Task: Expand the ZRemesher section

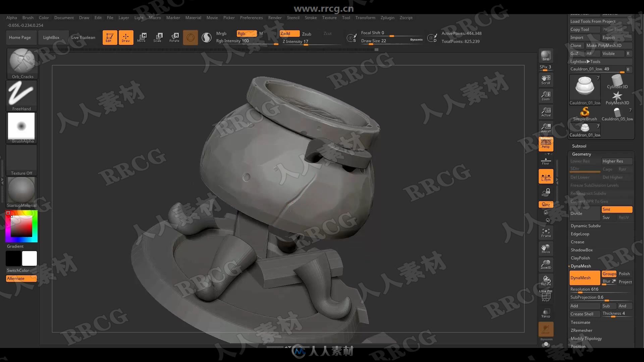Action: (581, 330)
